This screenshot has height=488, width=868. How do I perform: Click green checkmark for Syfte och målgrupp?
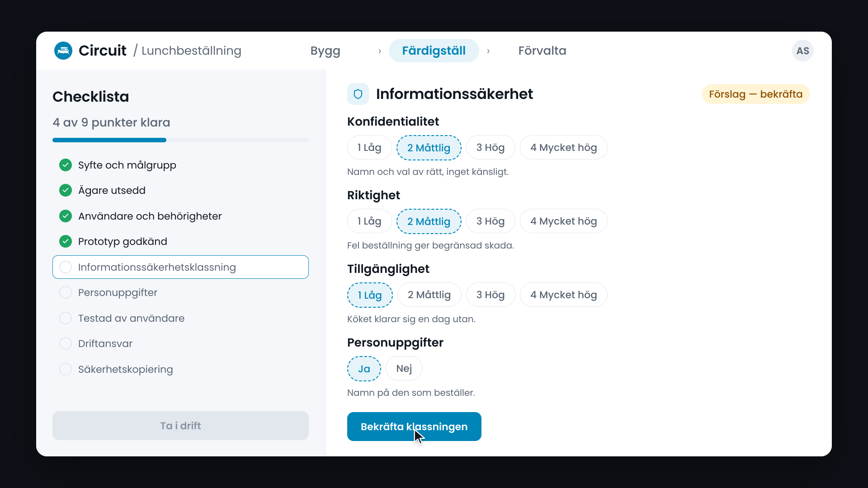point(66,165)
